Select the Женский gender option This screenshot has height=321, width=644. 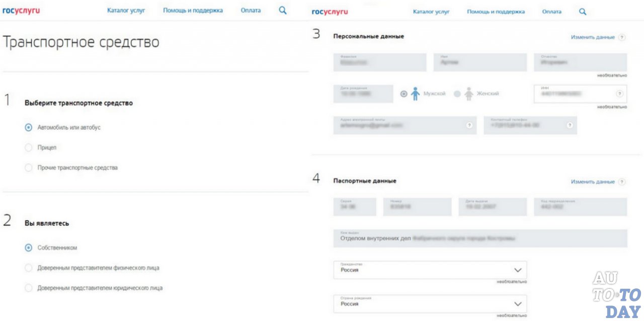click(457, 94)
